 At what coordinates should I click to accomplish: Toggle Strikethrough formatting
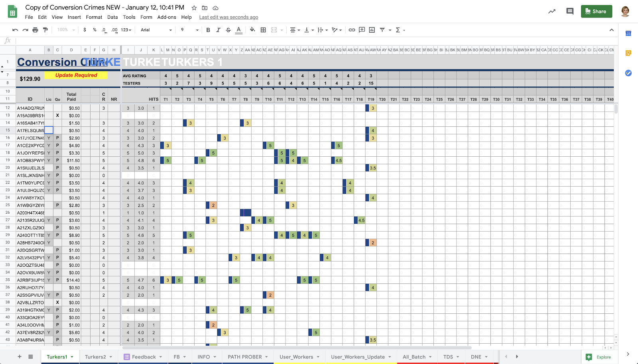pos(228,30)
